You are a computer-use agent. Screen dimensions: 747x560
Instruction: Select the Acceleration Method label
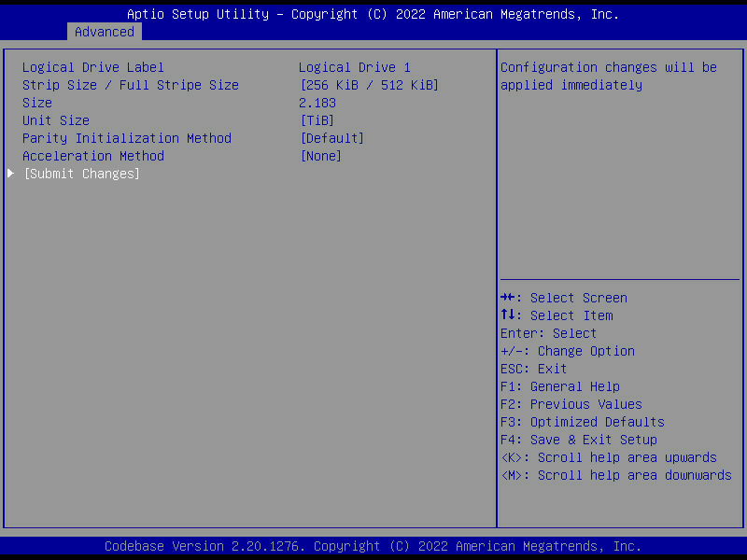92,156
